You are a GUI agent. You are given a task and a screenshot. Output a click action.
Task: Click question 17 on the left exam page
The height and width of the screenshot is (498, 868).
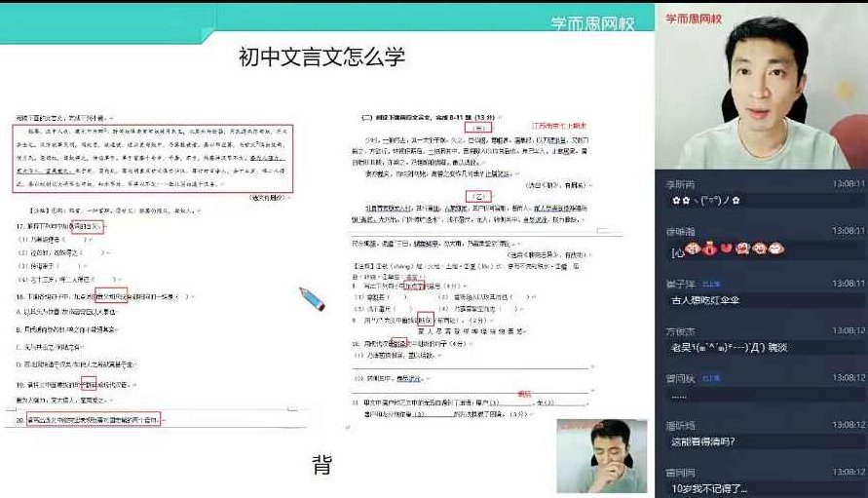60,226
